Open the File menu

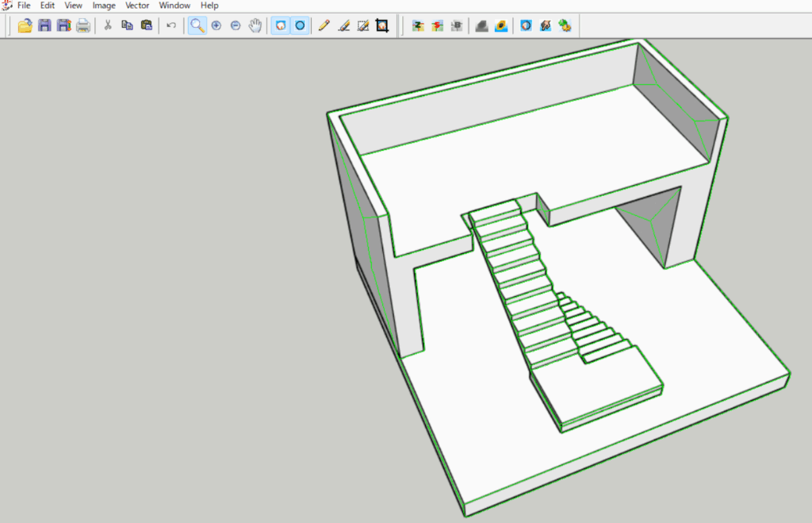click(24, 6)
